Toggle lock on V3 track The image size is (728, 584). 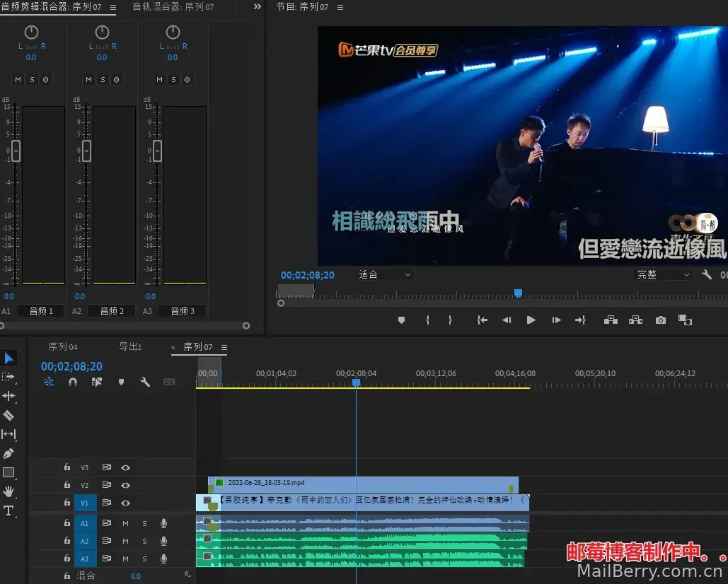coord(67,467)
